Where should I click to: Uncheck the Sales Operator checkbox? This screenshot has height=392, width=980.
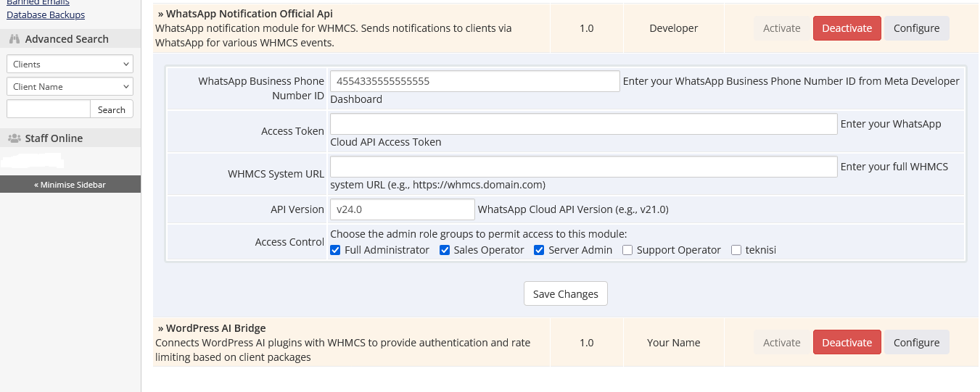click(444, 250)
